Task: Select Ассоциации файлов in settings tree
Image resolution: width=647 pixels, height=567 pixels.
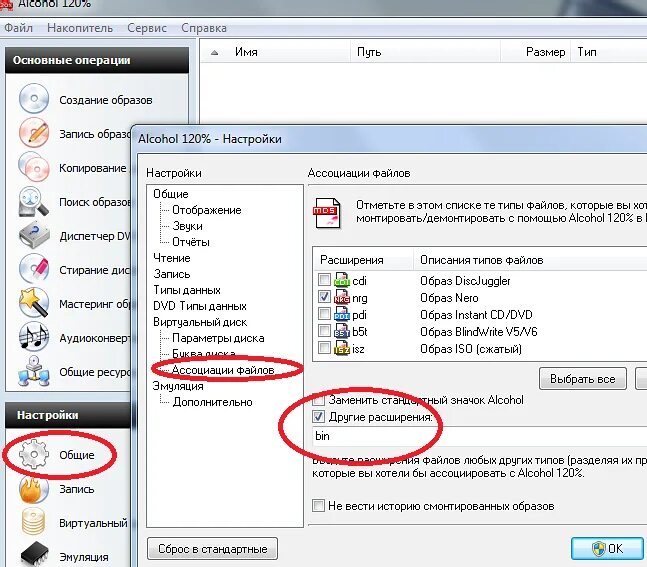Action: pos(223,370)
